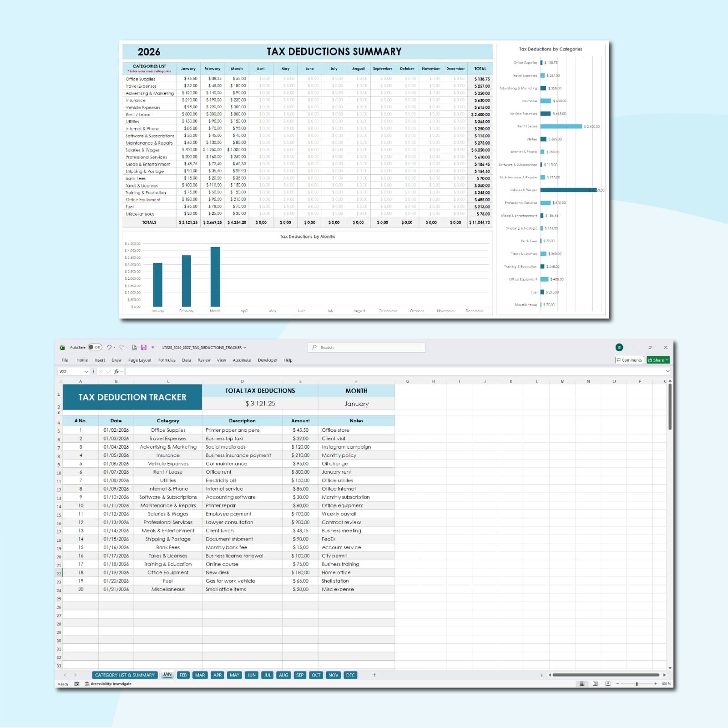Viewport: 728px width, 728px height.
Task: Click the Share button
Action: pos(658,360)
